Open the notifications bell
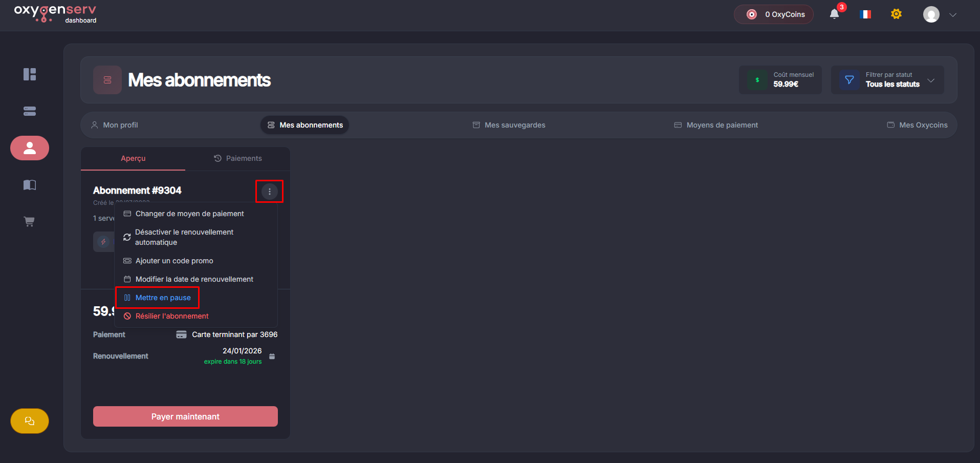980x463 pixels. point(834,14)
